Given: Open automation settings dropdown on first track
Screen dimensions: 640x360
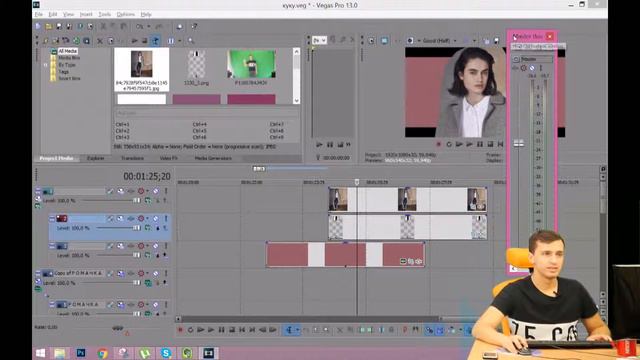Looking at the screenshot, I should [148, 191].
